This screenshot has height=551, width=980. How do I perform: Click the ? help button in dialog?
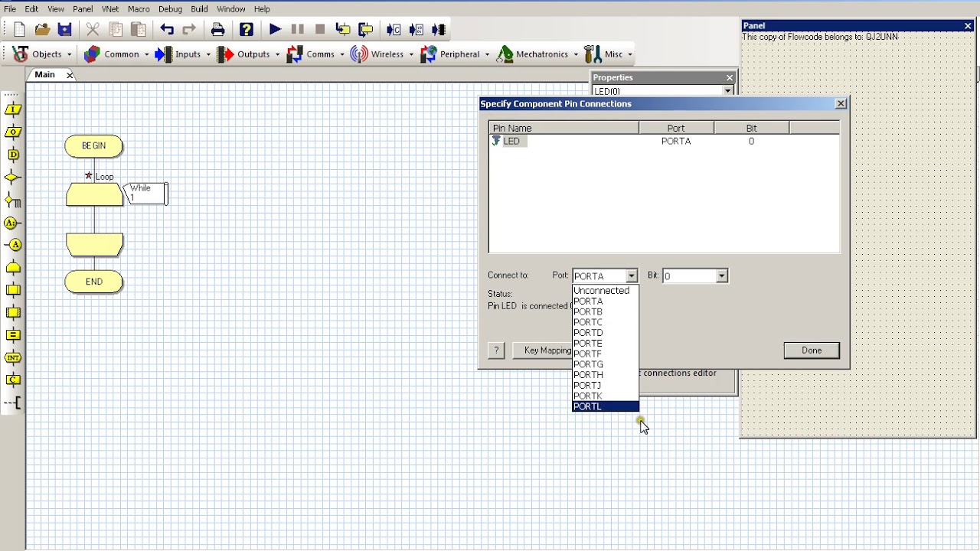pyautogui.click(x=496, y=350)
